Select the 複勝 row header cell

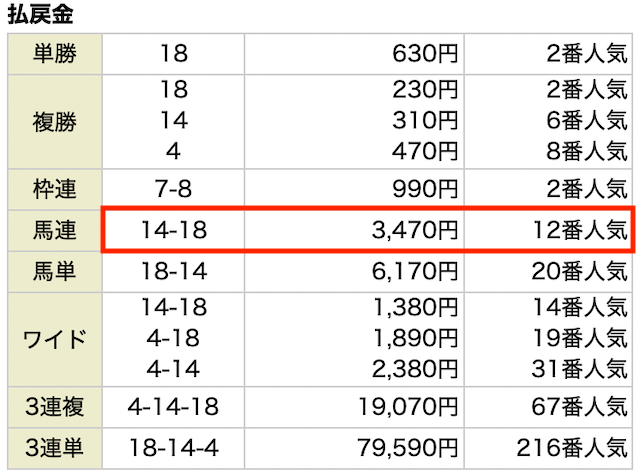coord(55,122)
